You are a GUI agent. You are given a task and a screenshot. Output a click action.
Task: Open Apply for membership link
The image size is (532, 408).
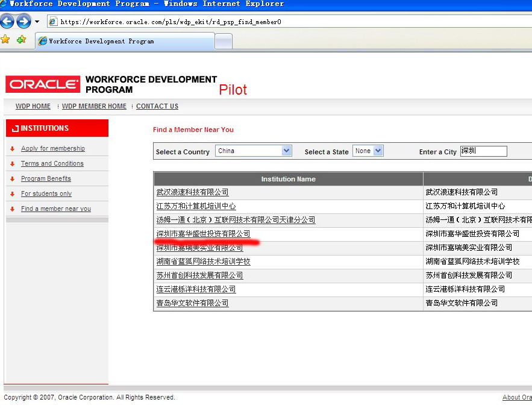[53, 148]
